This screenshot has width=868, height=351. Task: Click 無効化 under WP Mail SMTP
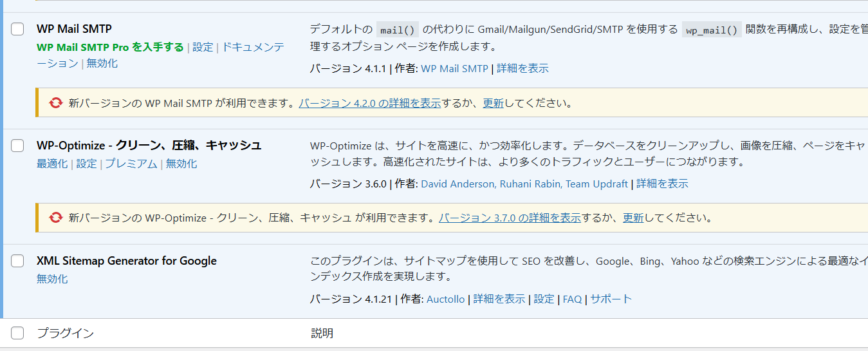tap(102, 63)
